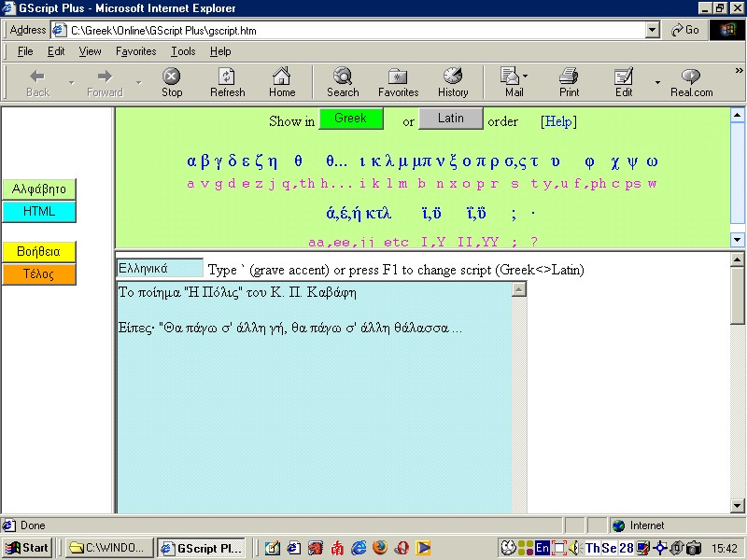
Task: Change keyboard layout via the En tray indicator
Action: click(x=543, y=548)
